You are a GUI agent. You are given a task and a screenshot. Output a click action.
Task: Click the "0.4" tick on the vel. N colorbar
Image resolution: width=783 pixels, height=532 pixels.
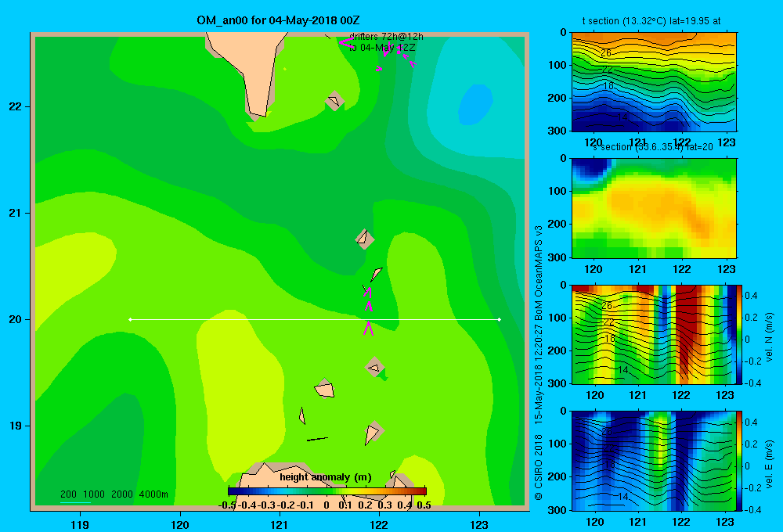pos(751,296)
